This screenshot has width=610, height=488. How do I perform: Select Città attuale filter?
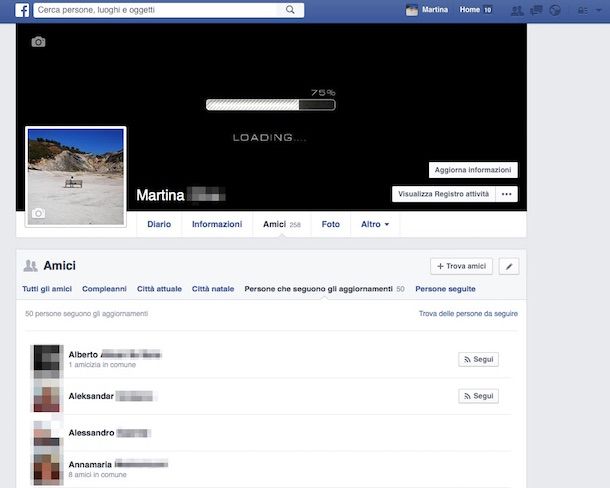160,289
